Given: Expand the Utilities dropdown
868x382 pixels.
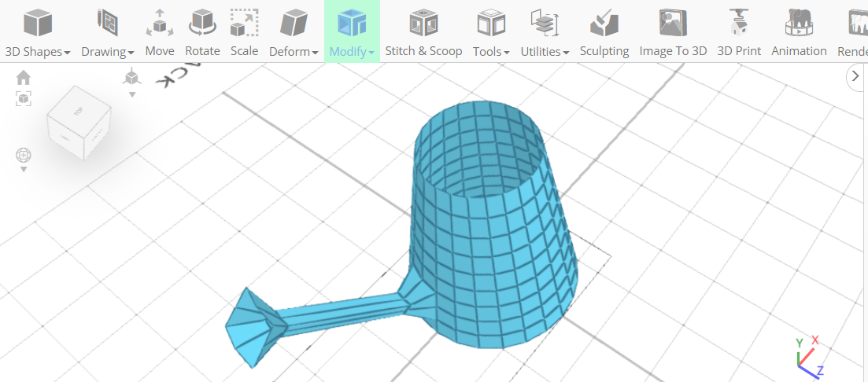Looking at the screenshot, I should (x=545, y=31).
